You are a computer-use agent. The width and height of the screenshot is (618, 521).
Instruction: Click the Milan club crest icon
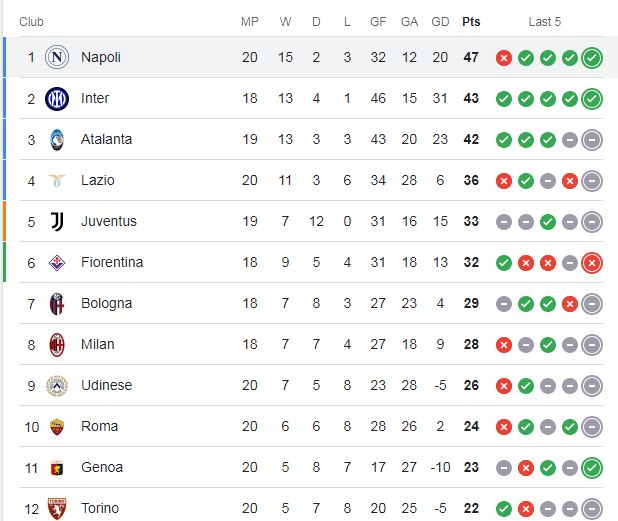coord(57,344)
